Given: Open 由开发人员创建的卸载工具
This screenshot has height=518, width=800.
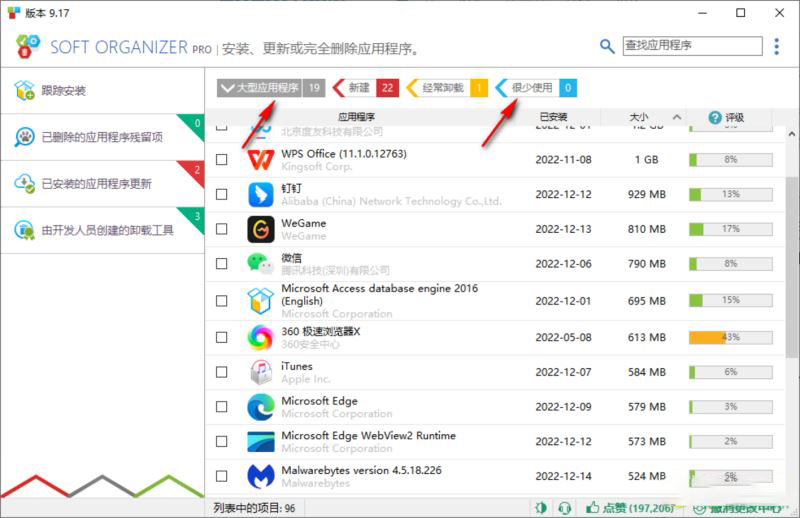Looking at the screenshot, I should [103, 230].
